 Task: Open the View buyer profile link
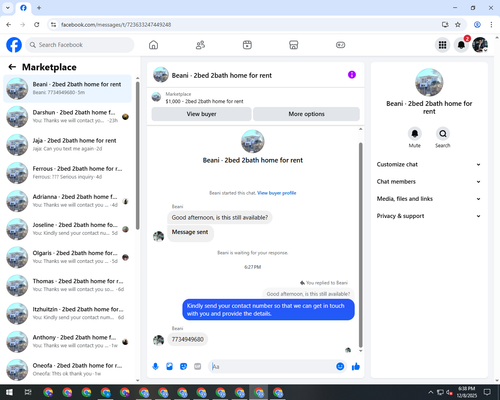tap(277, 193)
